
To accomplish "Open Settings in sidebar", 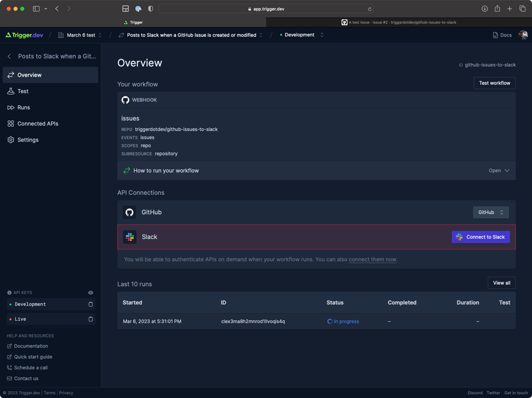I will click(50, 140).
